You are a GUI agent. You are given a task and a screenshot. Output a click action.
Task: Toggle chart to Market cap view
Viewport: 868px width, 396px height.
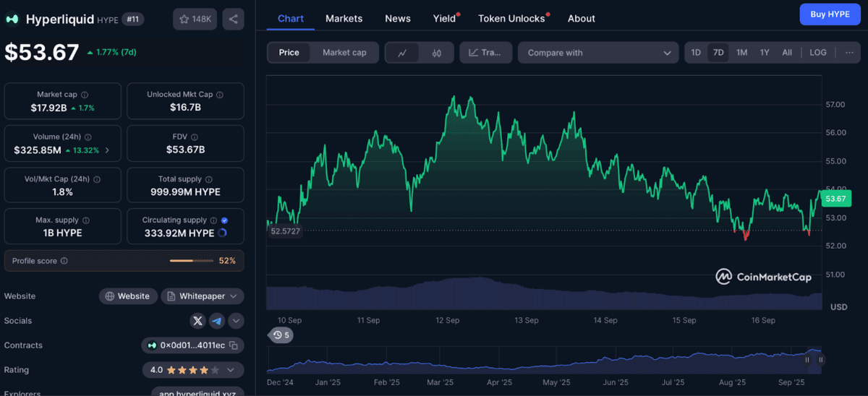(x=344, y=53)
